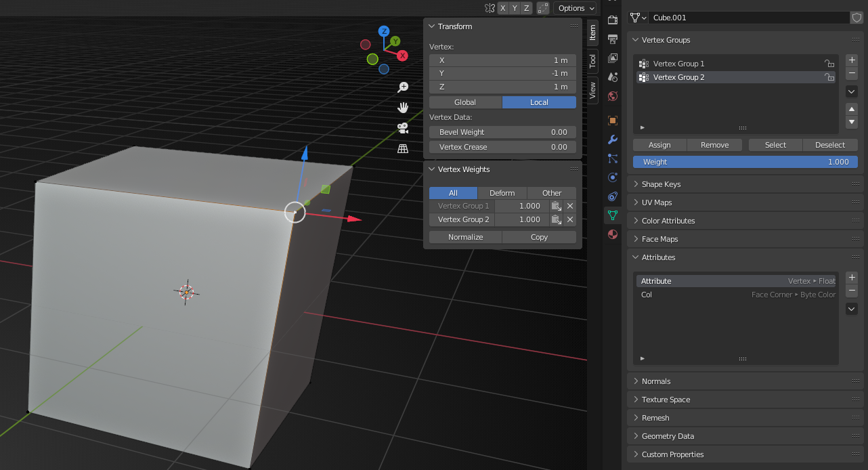
Task: Open the Object properties orange square icon
Action: click(x=613, y=121)
